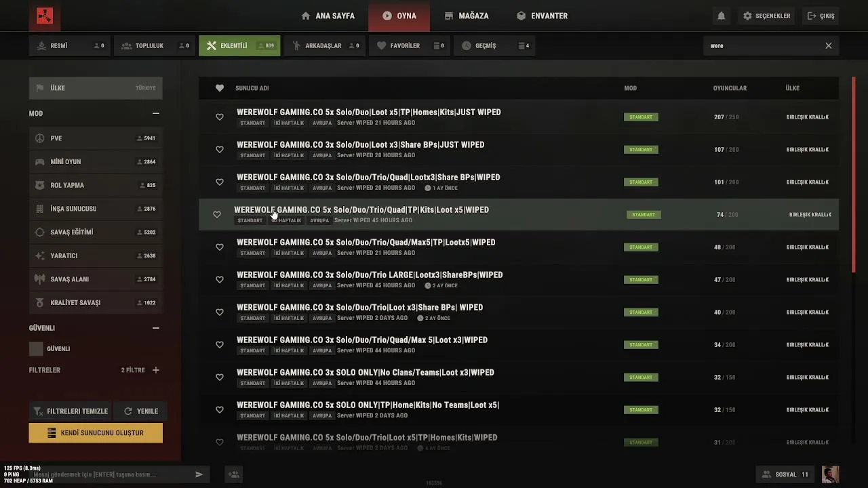Viewport: 868px width, 488px height.
Task: Collapse the MOD filter section
Action: point(156,114)
